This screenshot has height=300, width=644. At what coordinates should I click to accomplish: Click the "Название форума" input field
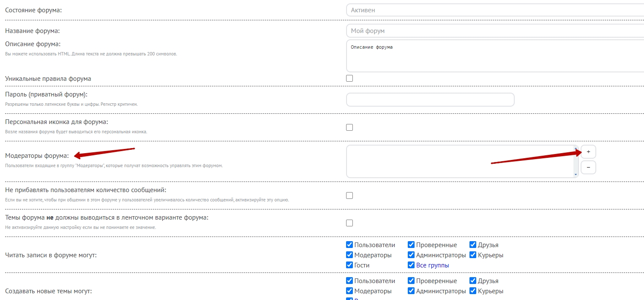click(494, 31)
